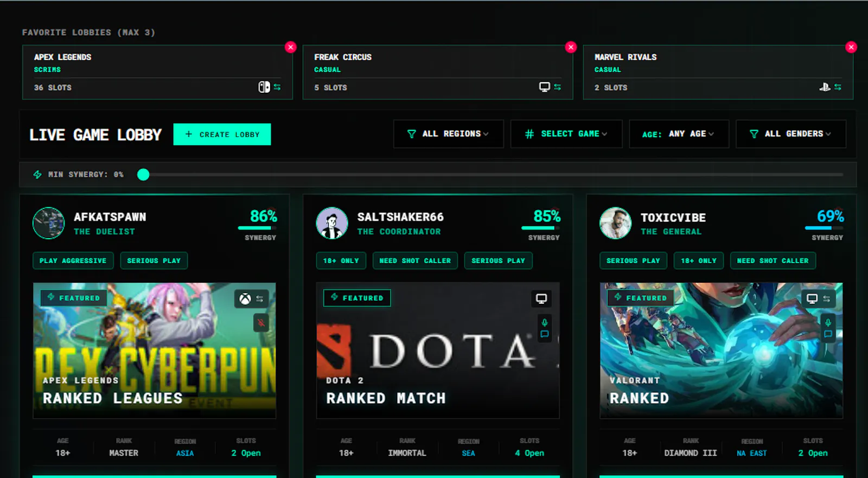Click the TOXICVIBE username
Viewport: 868px width, 478px height.
pyautogui.click(x=673, y=218)
